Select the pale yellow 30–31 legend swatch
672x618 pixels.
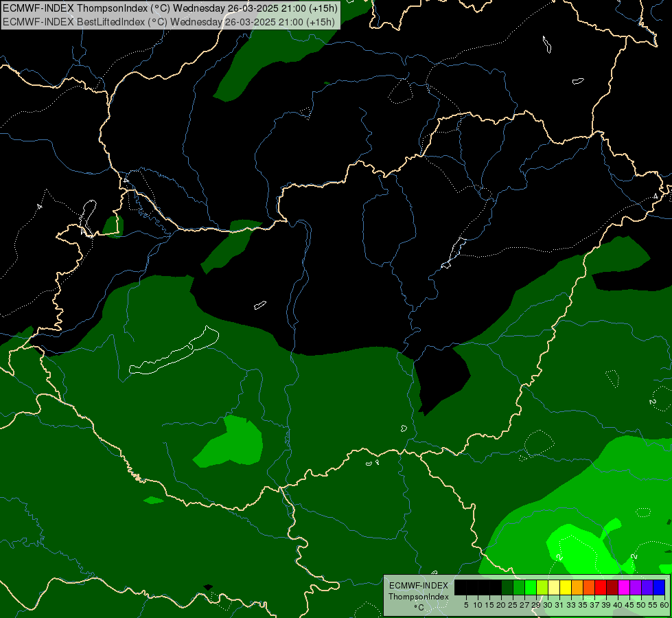point(554,587)
